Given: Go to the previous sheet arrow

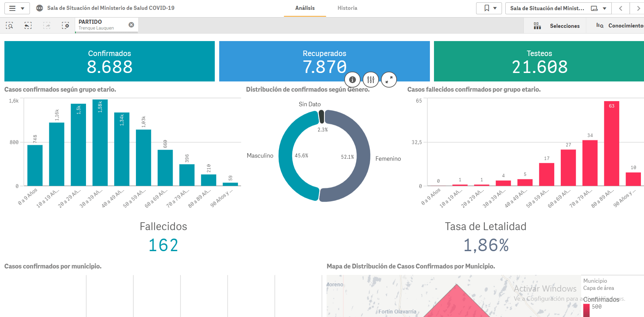Looking at the screenshot, I should (x=621, y=8).
